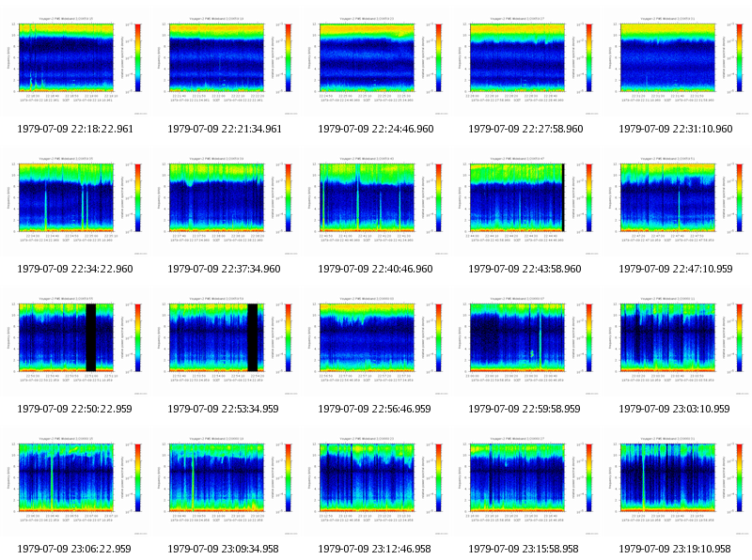Click the caption '1979-07-09 22:53:34.959'
752x560 pixels.
[223, 409]
